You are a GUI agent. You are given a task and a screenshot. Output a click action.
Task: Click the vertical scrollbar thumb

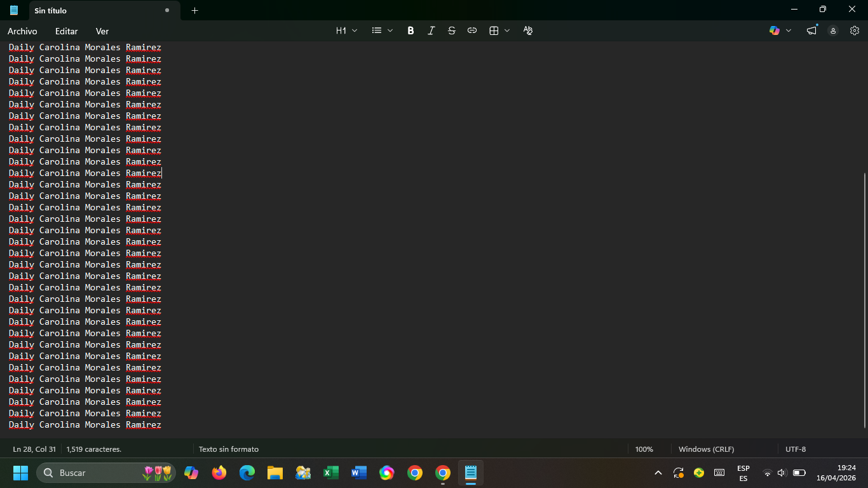click(864, 300)
